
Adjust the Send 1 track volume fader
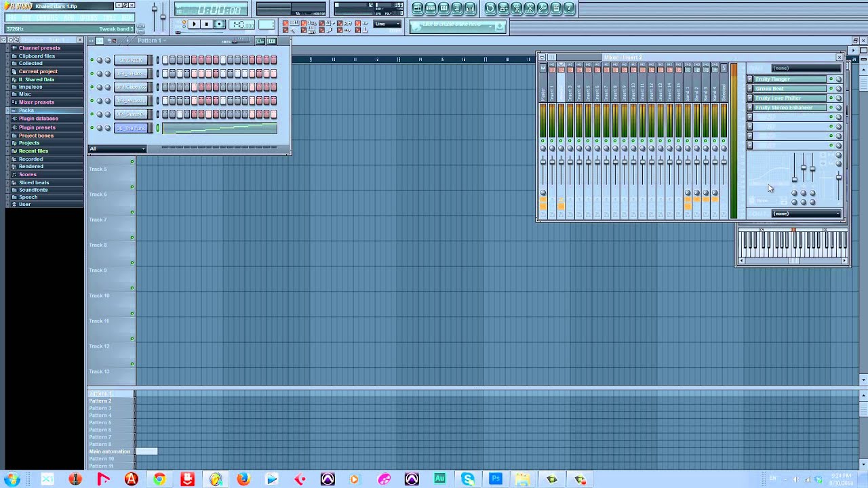point(688,161)
